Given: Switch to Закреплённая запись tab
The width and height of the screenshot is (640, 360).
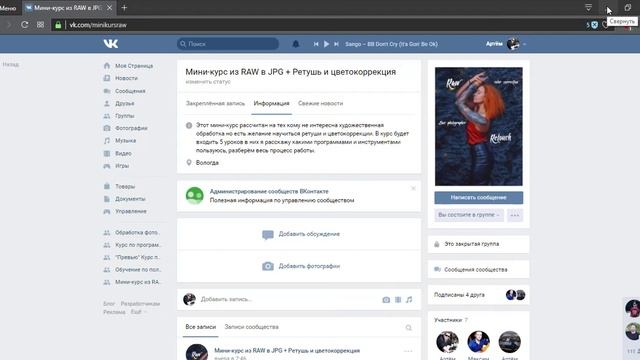Looking at the screenshot, I should tap(215, 103).
